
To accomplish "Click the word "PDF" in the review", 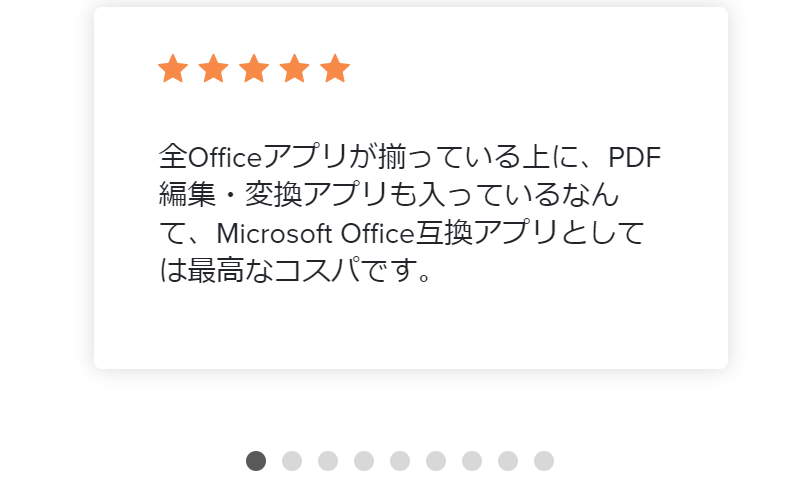I will click(635, 157).
